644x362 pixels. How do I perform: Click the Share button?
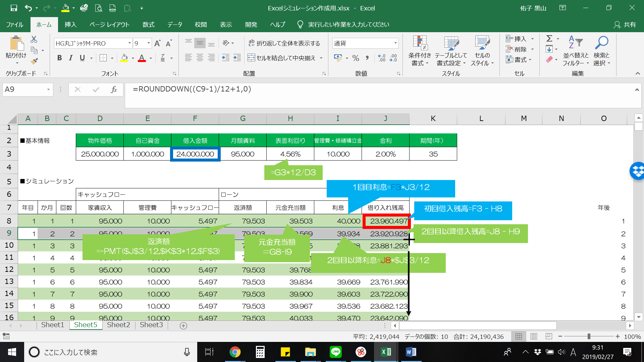[625, 24]
